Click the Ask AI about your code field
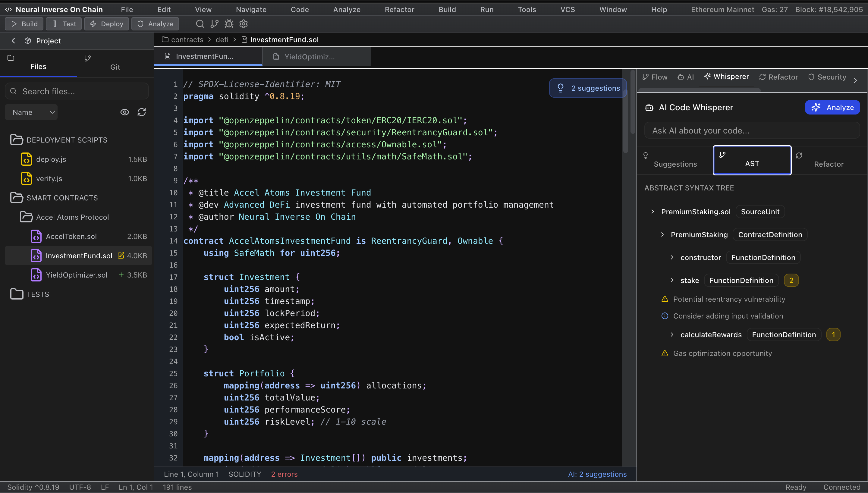 (752, 131)
